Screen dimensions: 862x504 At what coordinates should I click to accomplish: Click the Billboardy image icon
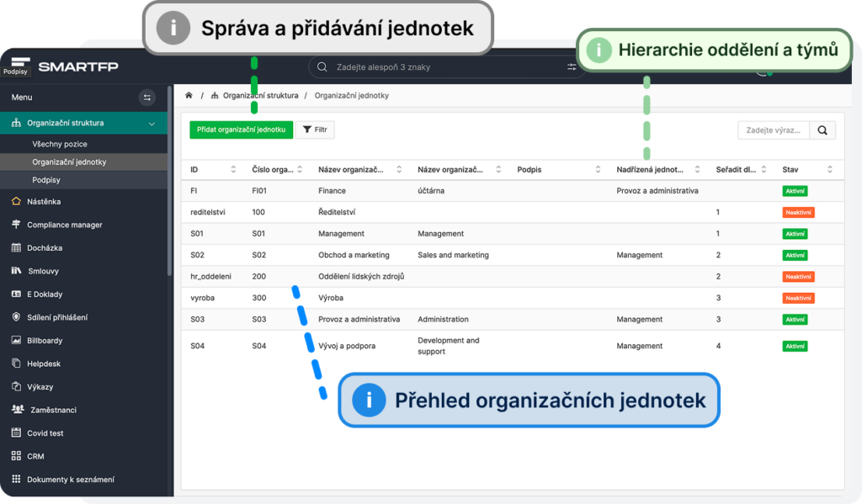[x=16, y=340]
